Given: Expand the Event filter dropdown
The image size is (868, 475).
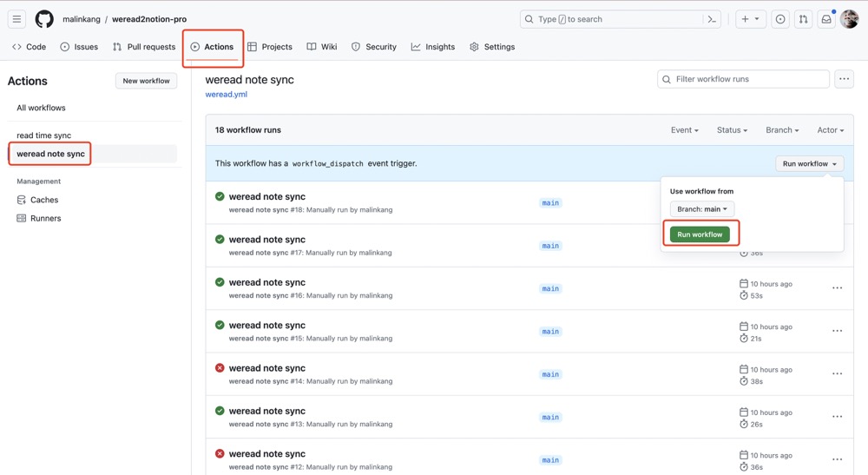Looking at the screenshot, I should pyautogui.click(x=685, y=130).
